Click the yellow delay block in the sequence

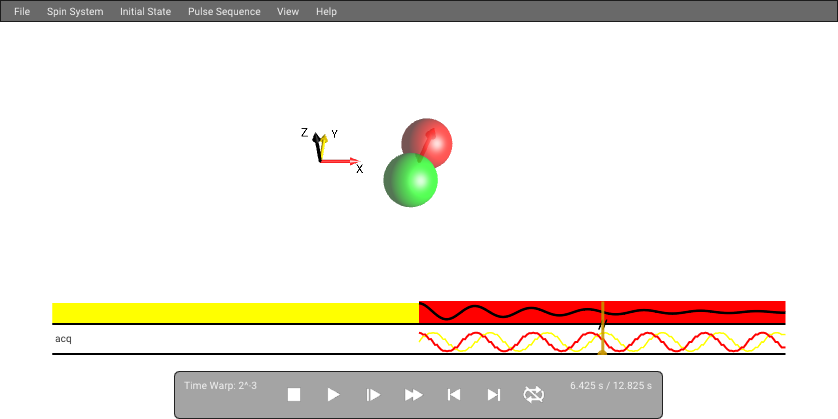pyautogui.click(x=235, y=313)
